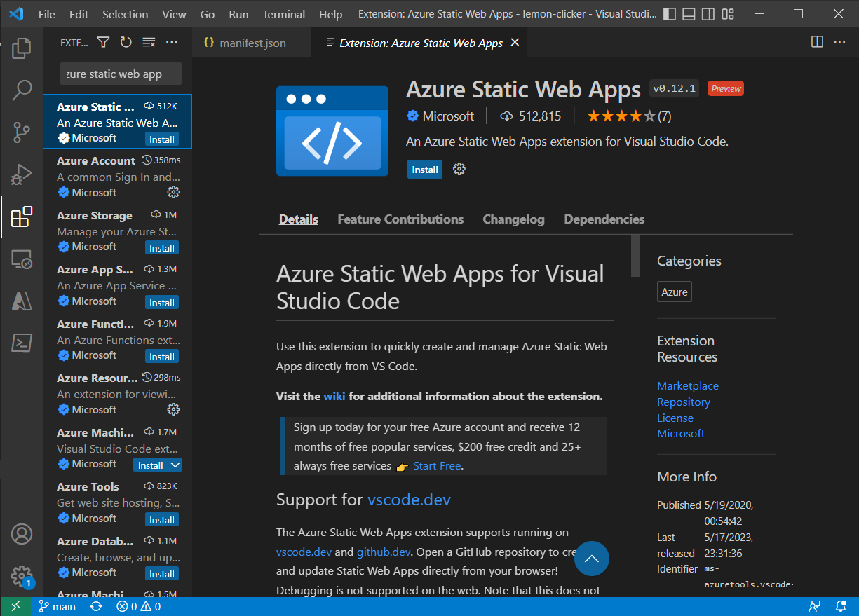Toggle the primary side bar layout icon

pyautogui.click(x=670, y=14)
